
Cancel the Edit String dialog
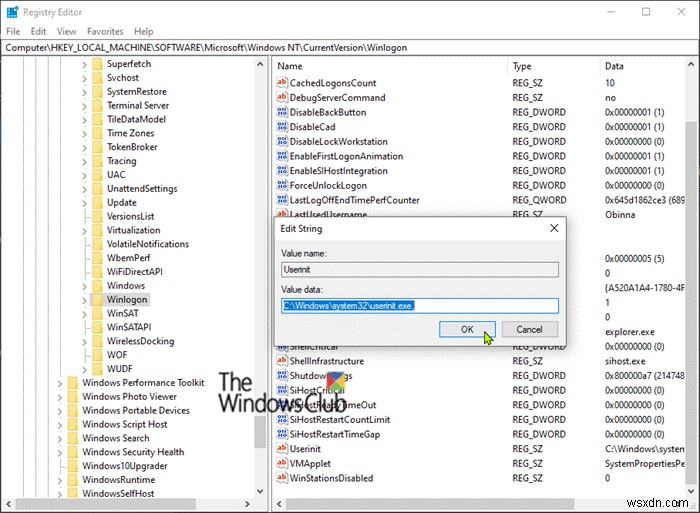click(529, 329)
